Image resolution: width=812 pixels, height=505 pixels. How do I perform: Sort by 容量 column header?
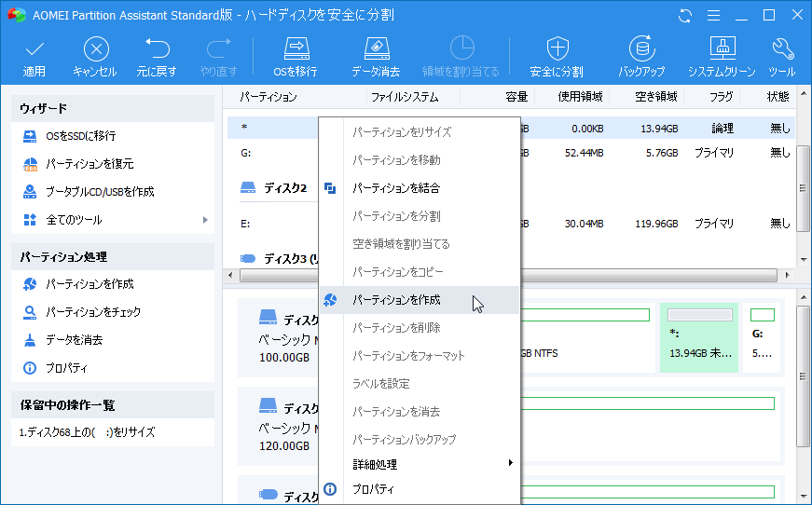point(516,97)
